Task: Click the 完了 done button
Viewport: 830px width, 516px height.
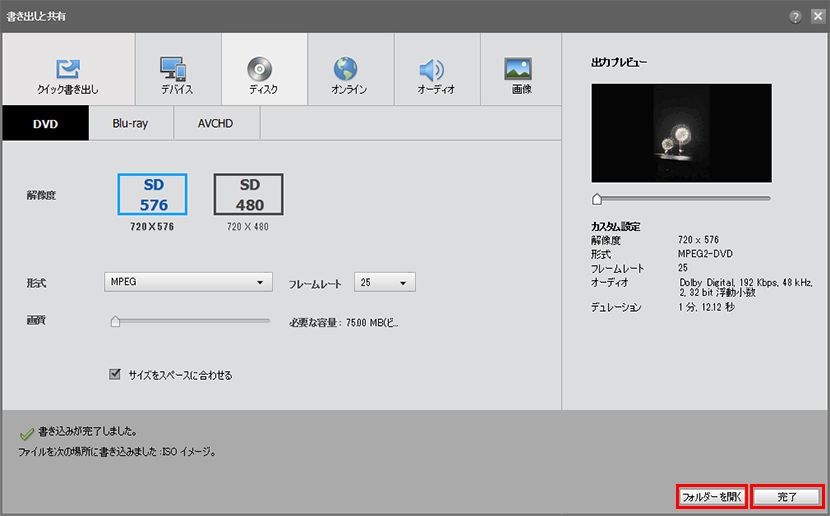Action: coord(787,496)
